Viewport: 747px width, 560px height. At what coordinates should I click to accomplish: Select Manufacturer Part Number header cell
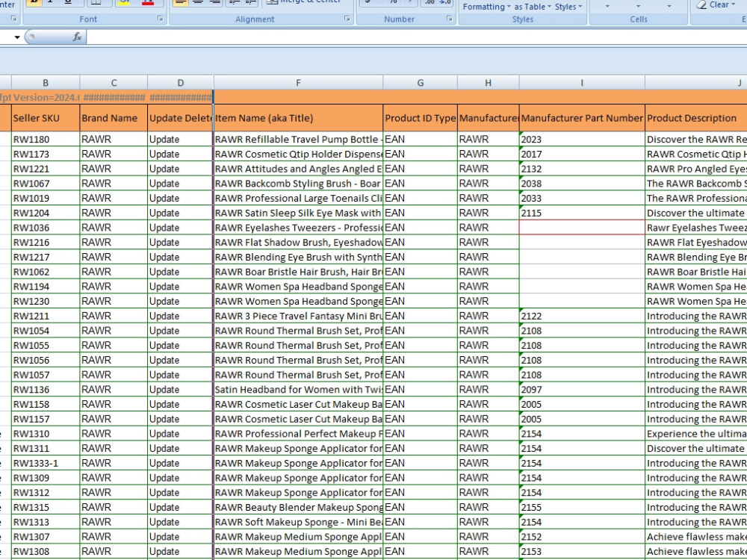[582, 118]
